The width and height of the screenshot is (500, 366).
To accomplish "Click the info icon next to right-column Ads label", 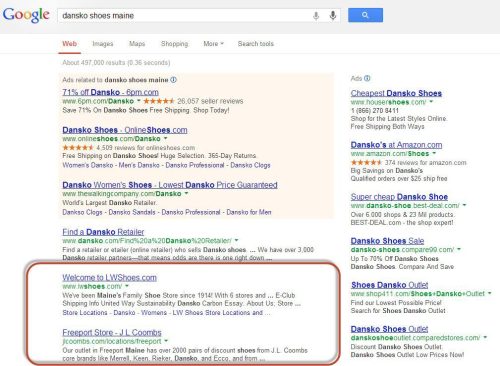I will [x=367, y=78].
